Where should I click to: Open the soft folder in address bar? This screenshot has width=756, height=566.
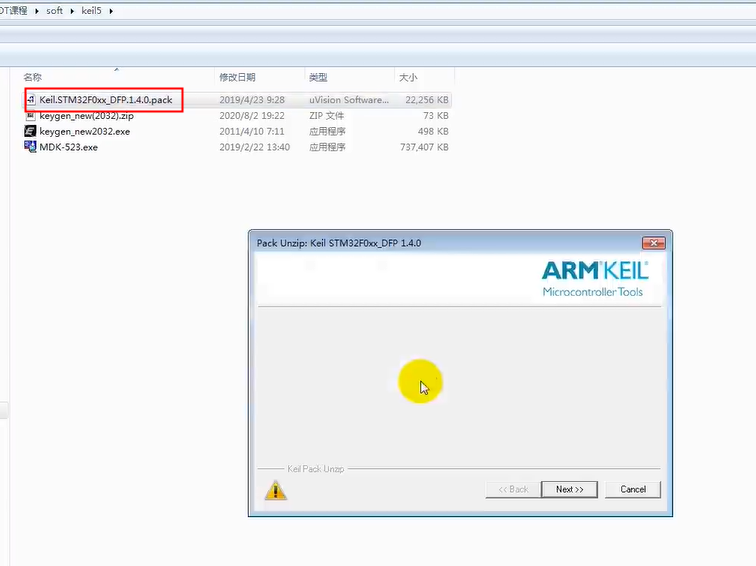(x=54, y=11)
